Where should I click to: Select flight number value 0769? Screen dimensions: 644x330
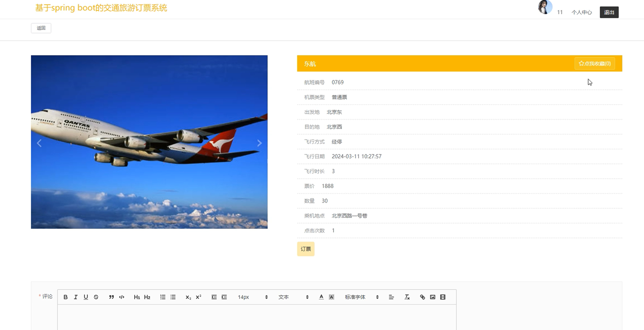337,82
